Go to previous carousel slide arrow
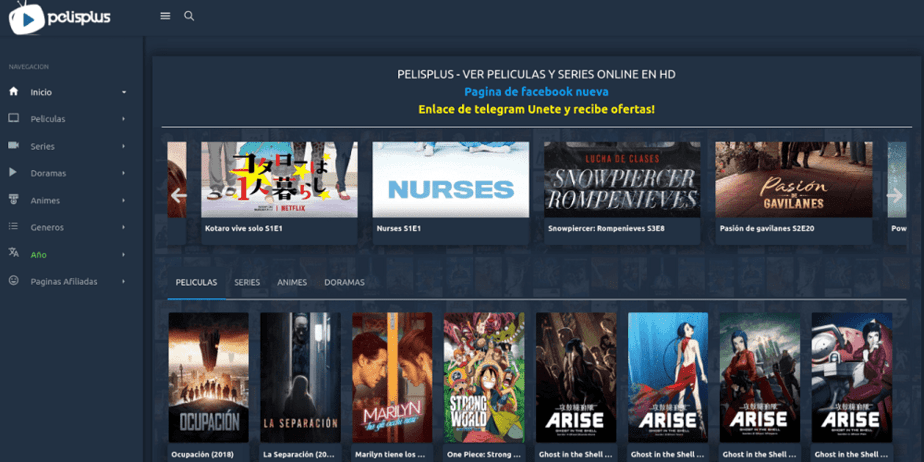The image size is (924, 462). pos(178,195)
